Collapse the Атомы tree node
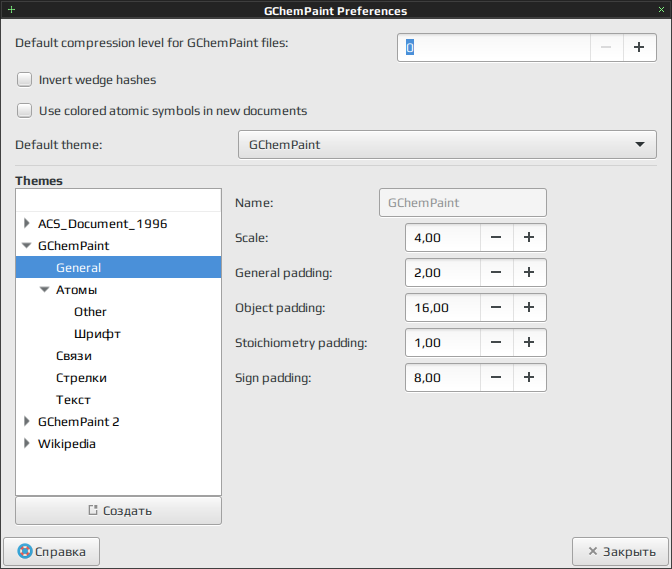This screenshot has width=672, height=569. click(x=45, y=290)
